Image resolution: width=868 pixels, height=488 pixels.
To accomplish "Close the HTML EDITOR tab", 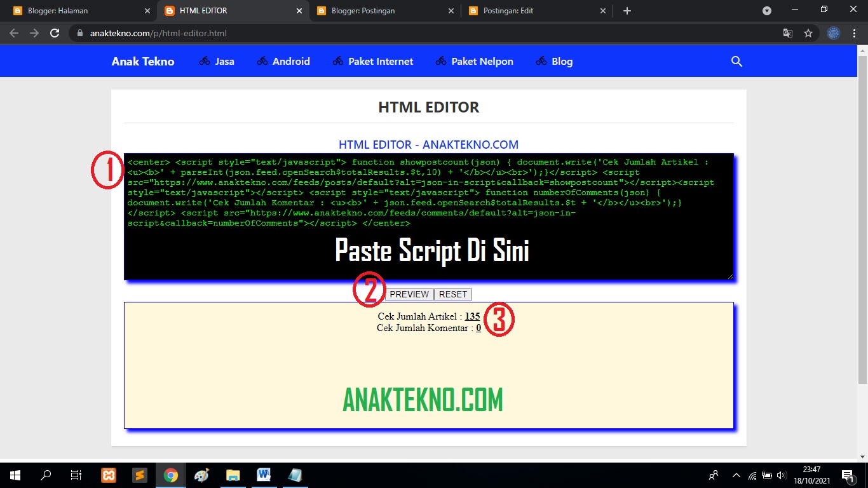I will [299, 11].
